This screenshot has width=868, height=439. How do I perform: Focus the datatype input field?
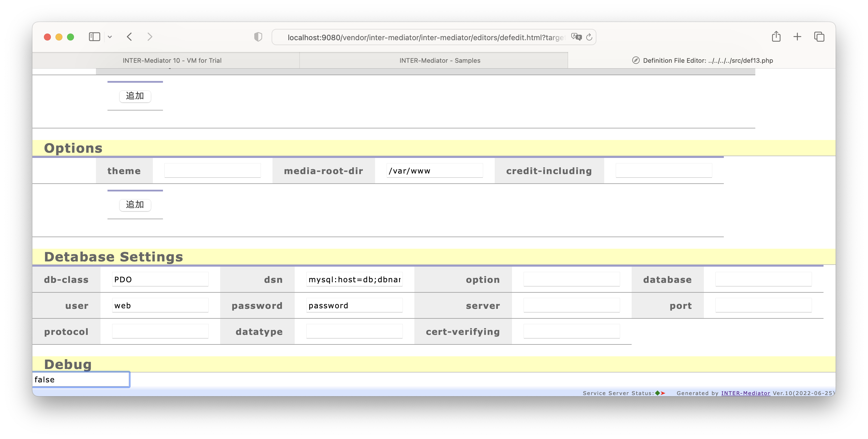tap(355, 331)
